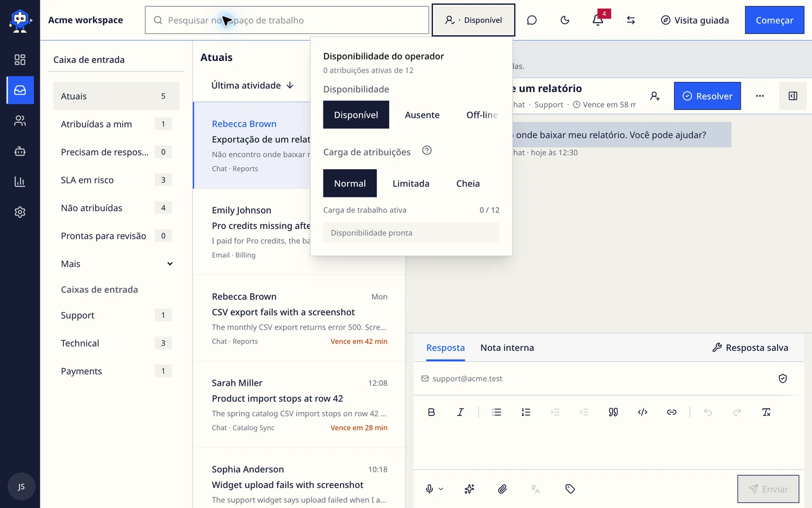The image size is (812, 508).
Task: Set assignment load to Limitada
Action: 411,184
